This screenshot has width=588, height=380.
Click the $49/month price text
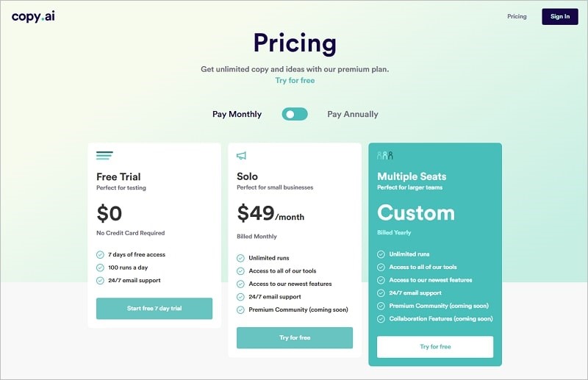pyautogui.click(x=270, y=213)
